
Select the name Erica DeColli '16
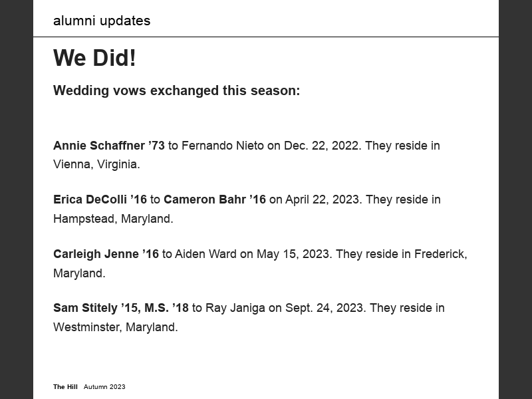100,199
